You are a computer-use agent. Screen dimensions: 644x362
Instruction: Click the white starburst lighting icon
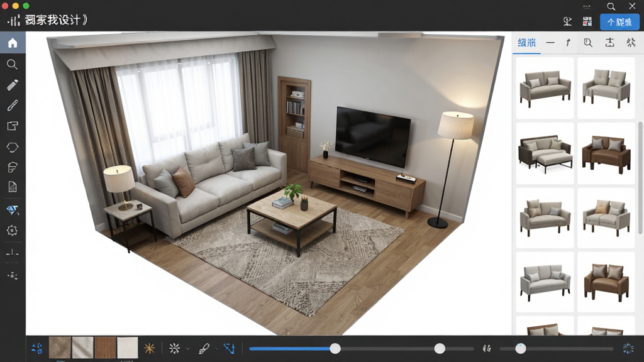(x=175, y=348)
